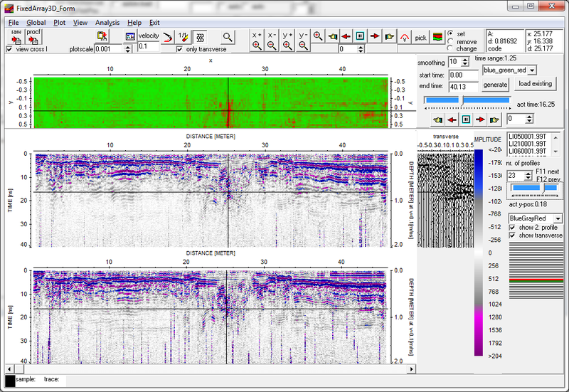Select the magnifier search tool icon
The image size is (569, 392).
click(228, 36)
